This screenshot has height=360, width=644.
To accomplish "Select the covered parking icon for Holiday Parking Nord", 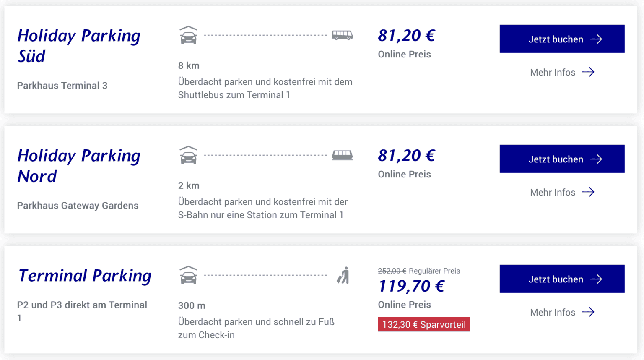I will [188, 155].
